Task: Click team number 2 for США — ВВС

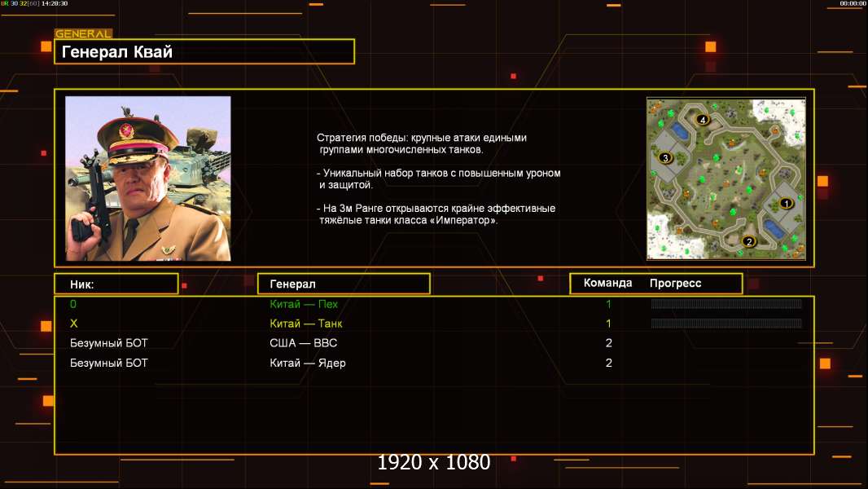Action: [609, 343]
